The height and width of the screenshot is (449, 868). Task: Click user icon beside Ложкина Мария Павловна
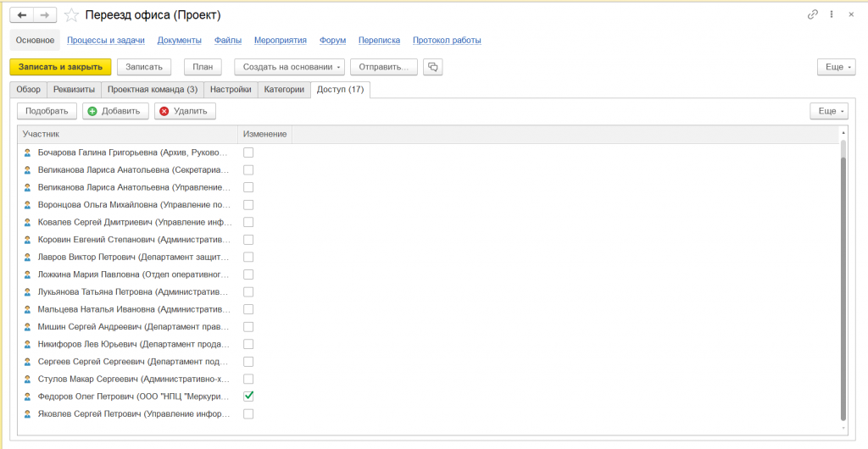[x=27, y=274]
